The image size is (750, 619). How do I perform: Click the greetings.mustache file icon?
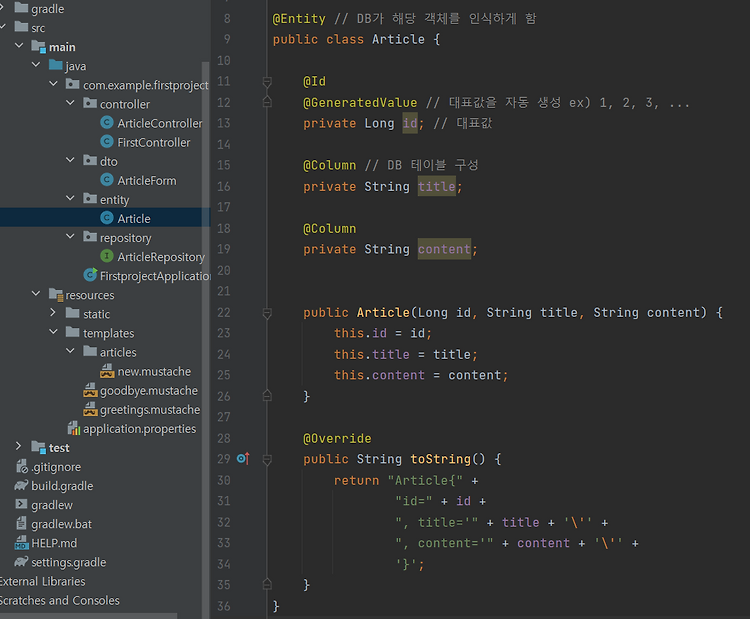tap(90, 409)
